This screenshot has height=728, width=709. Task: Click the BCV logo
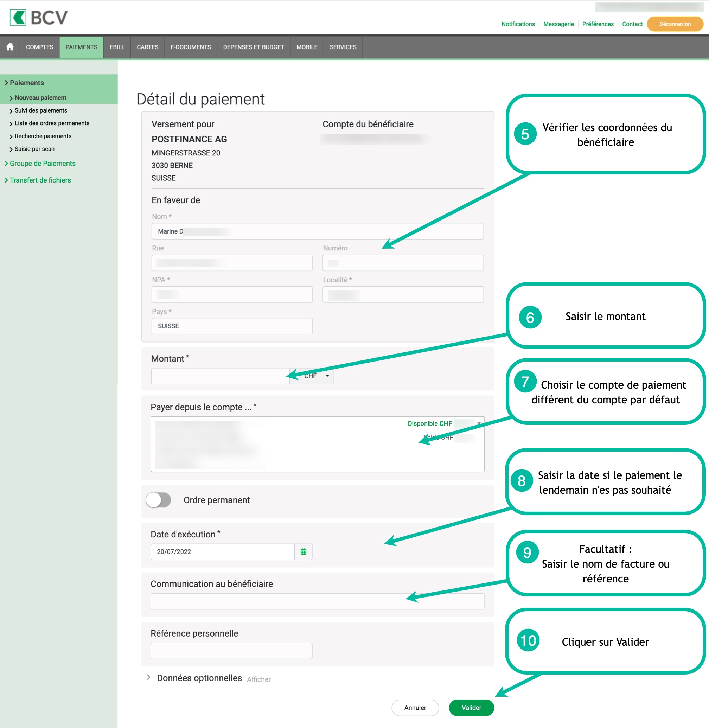pyautogui.click(x=39, y=18)
